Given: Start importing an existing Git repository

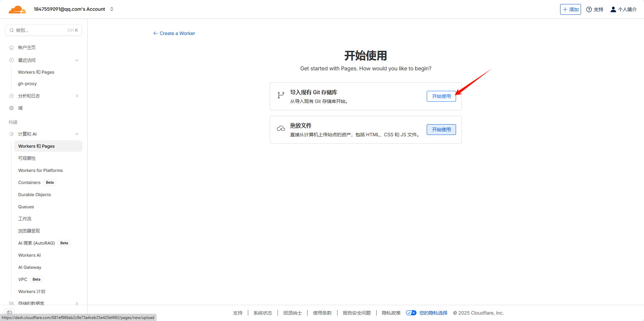Looking at the screenshot, I should coord(441,96).
